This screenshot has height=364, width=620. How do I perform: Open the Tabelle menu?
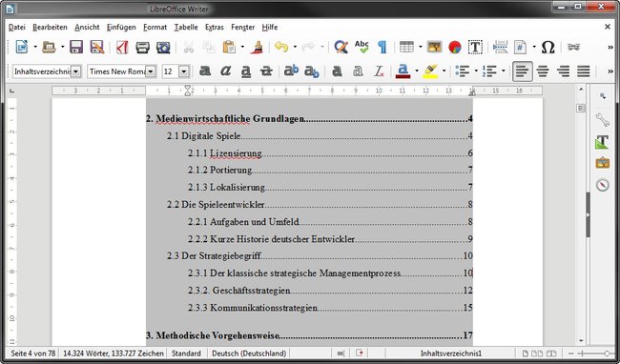point(186,28)
